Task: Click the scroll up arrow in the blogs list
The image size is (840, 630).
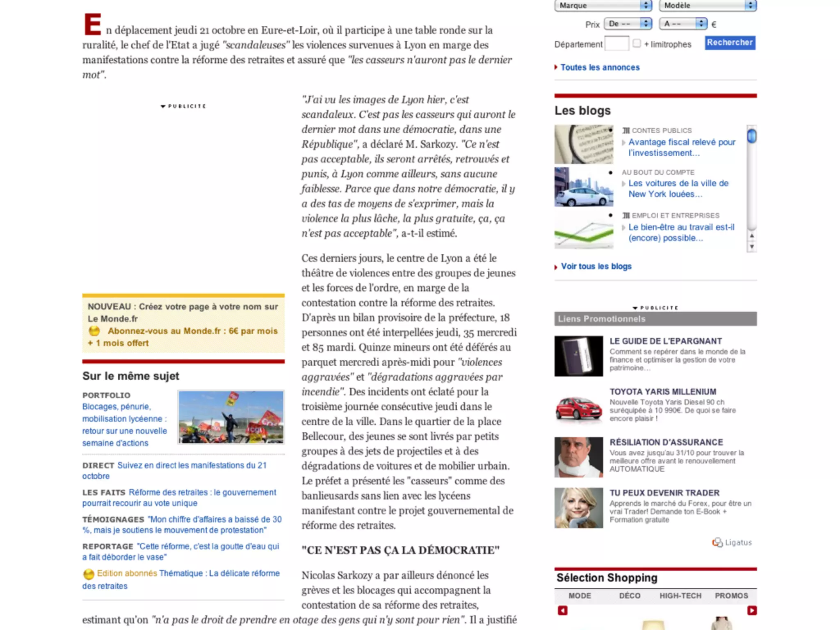Action: 751,236
